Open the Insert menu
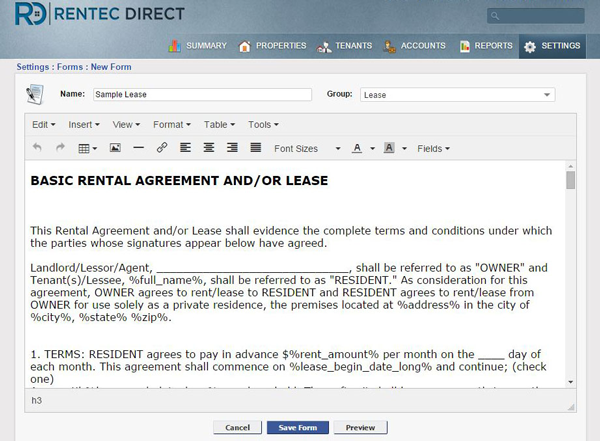Screen dimensions: 600x441 tap(85, 125)
